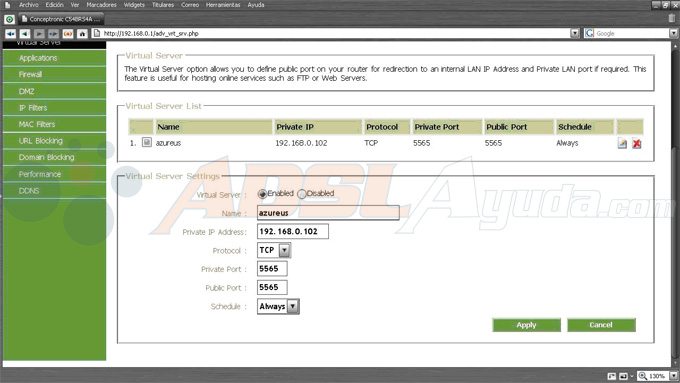Open the zoom percentage dropdown
This screenshot has height=383, width=680.
(x=673, y=376)
